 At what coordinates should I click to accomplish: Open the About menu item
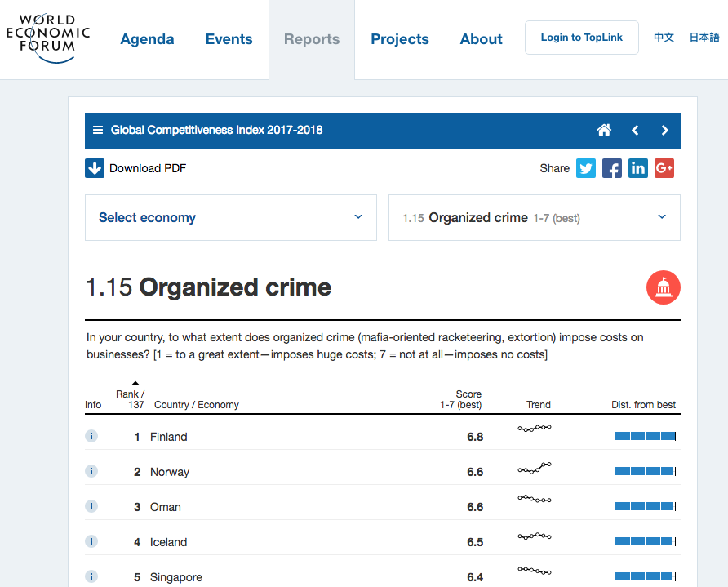(481, 39)
